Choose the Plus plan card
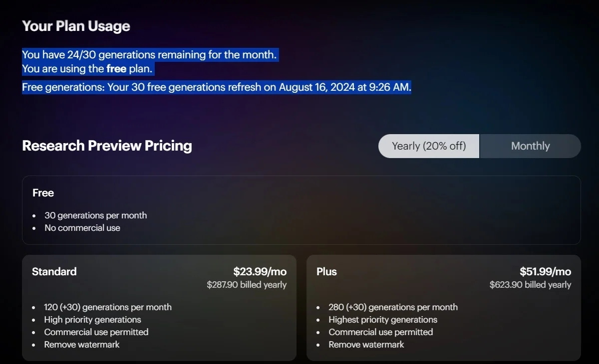This screenshot has width=599, height=364. click(x=444, y=308)
